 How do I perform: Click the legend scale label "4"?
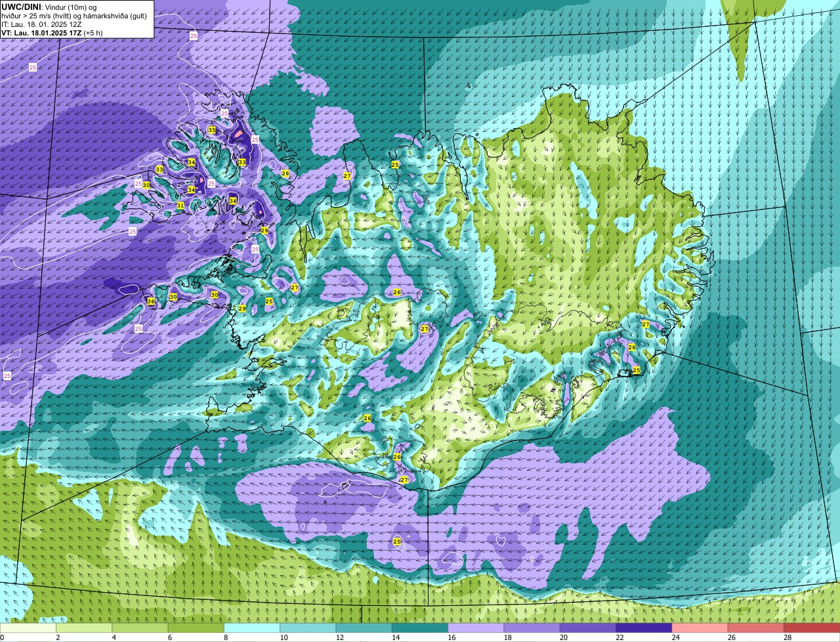tap(114, 637)
